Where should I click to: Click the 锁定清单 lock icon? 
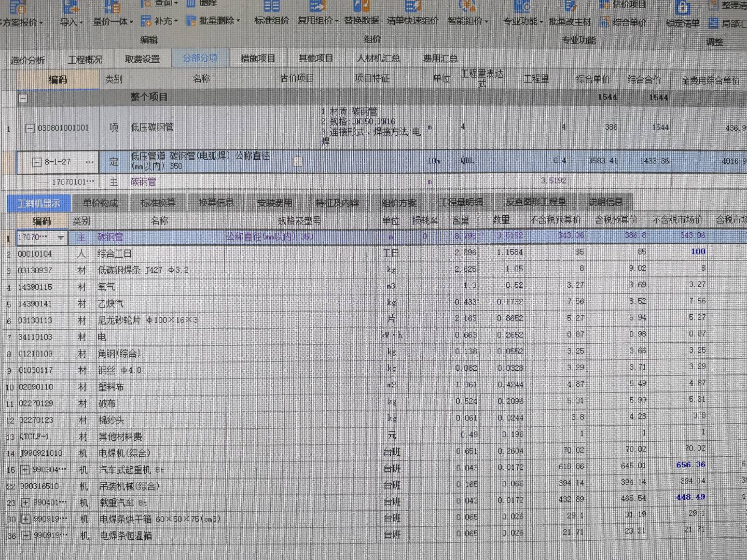(683, 8)
